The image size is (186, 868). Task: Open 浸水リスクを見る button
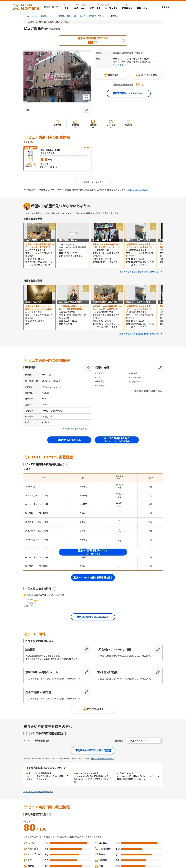(x=146, y=75)
